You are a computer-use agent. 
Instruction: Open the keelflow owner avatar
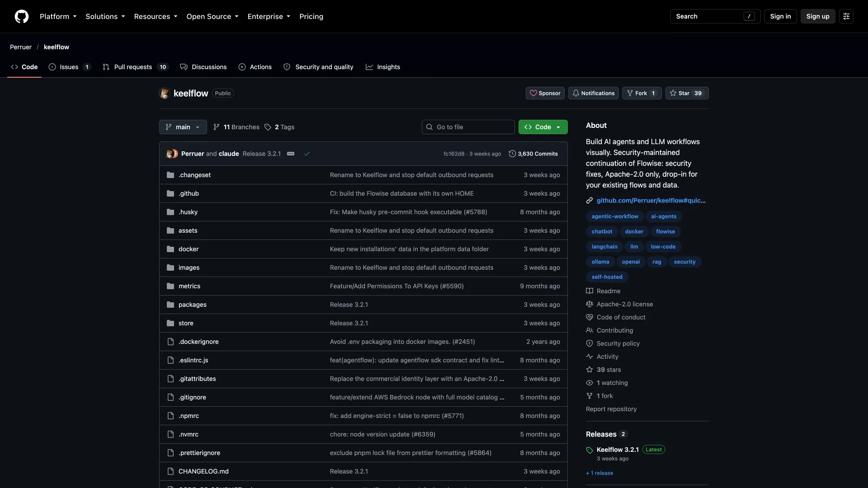(x=165, y=93)
